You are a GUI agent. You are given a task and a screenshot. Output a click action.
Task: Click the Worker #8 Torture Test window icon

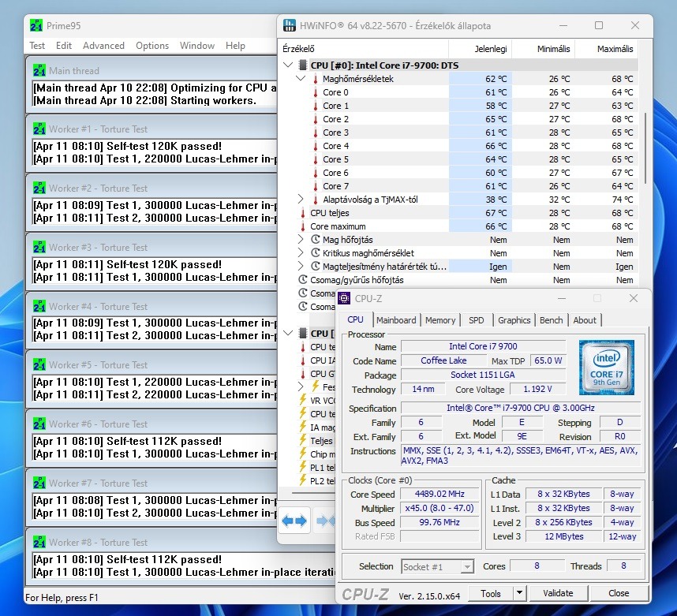click(x=39, y=542)
